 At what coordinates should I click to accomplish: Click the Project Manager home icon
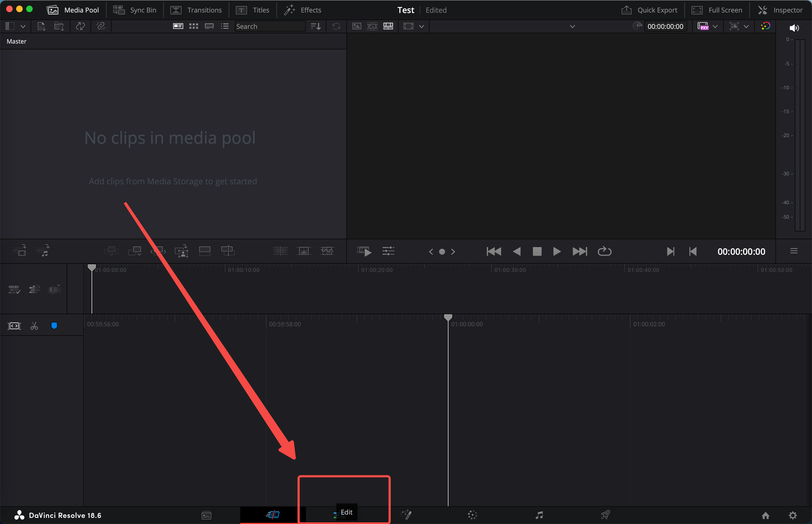click(765, 515)
